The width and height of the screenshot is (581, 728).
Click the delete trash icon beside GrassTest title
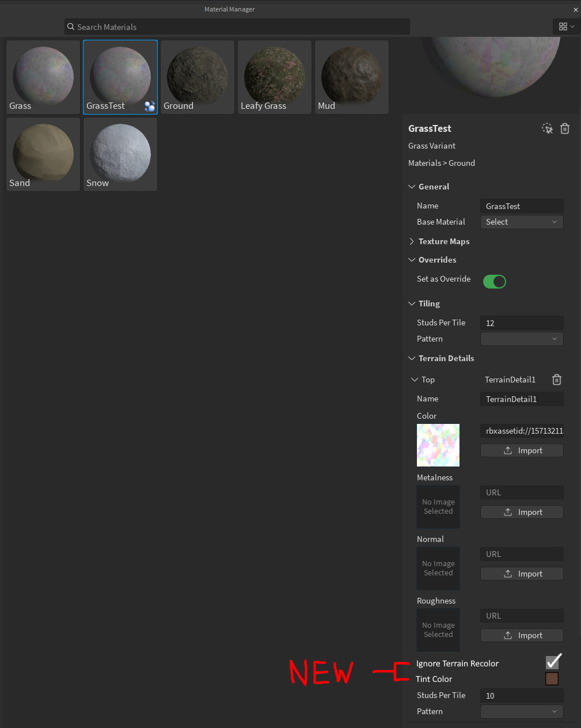[x=565, y=128]
